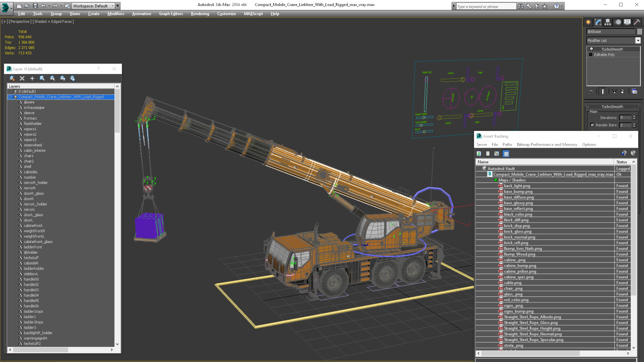This screenshot has height=362, width=644.
Task: Click the Open File folder icon
Action: (27, 6)
